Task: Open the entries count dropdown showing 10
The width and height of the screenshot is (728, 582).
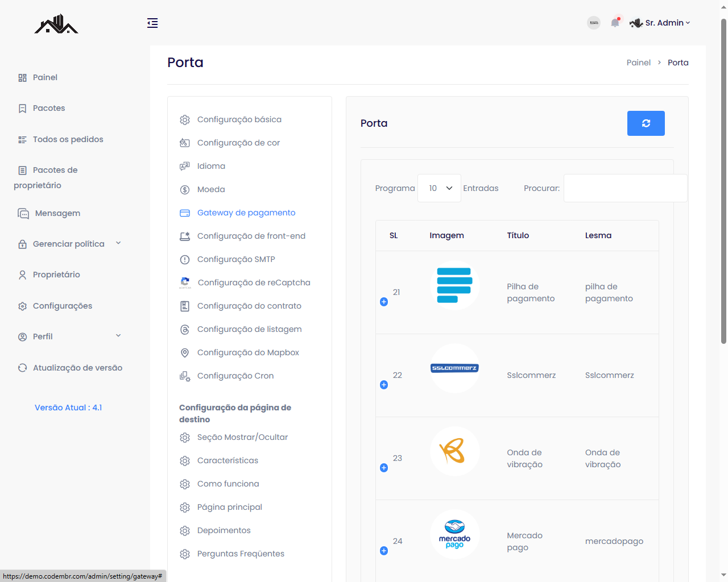Action: tap(439, 188)
